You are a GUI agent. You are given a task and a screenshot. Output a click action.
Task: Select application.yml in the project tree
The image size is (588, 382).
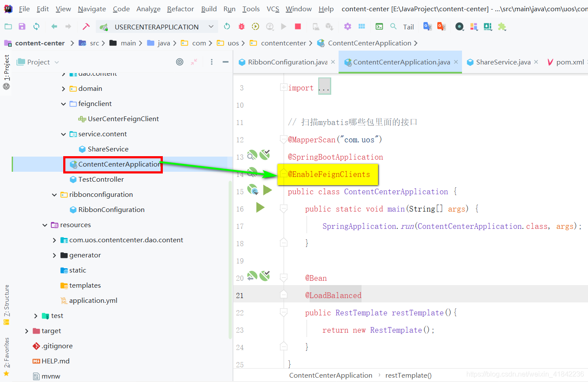point(93,301)
